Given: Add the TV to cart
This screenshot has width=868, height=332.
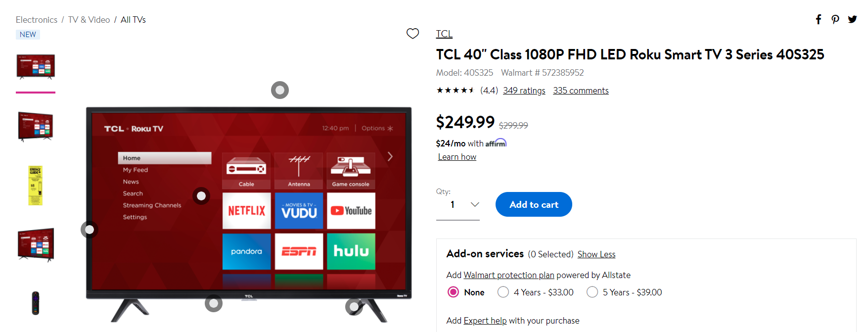Looking at the screenshot, I should pyautogui.click(x=534, y=204).
